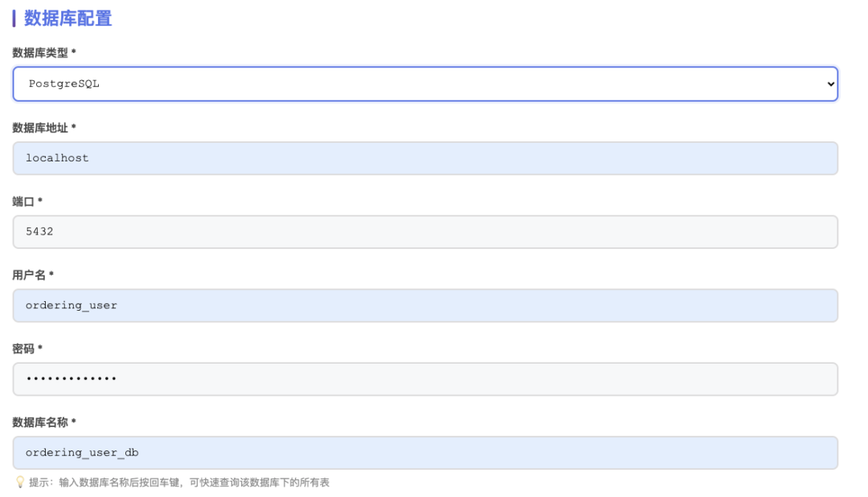Click the required asterisk beside 数据库类型
Screen dimensions: 868x497
point(74,53)
